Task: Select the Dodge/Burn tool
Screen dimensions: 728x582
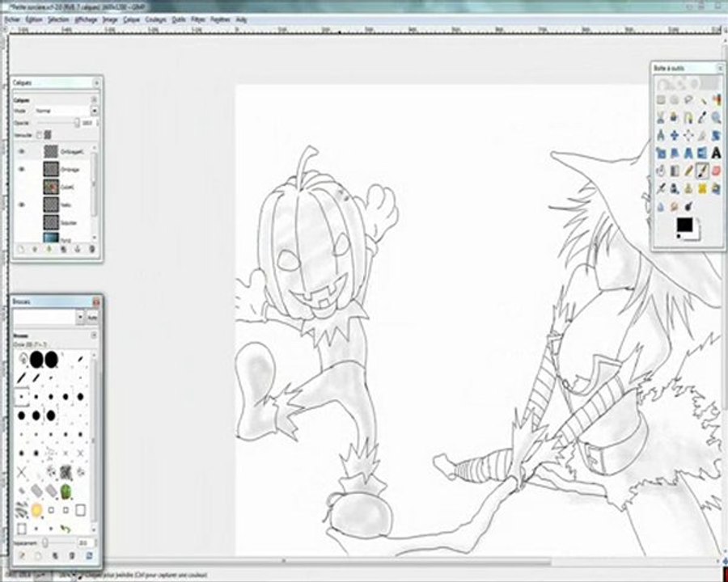Action: (x=688, y=206)
